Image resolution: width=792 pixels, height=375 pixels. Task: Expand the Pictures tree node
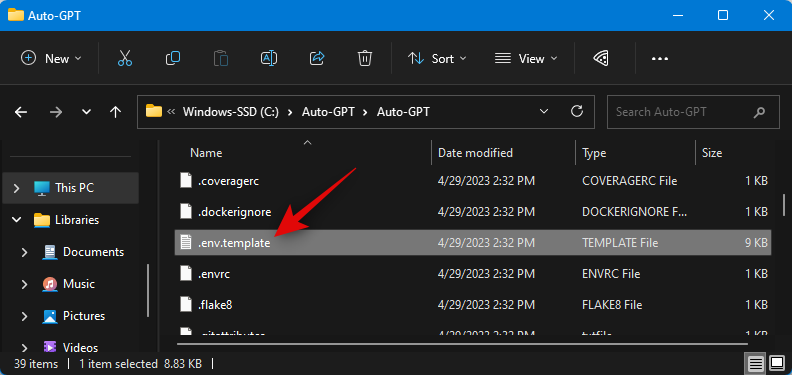click(24, 316)
